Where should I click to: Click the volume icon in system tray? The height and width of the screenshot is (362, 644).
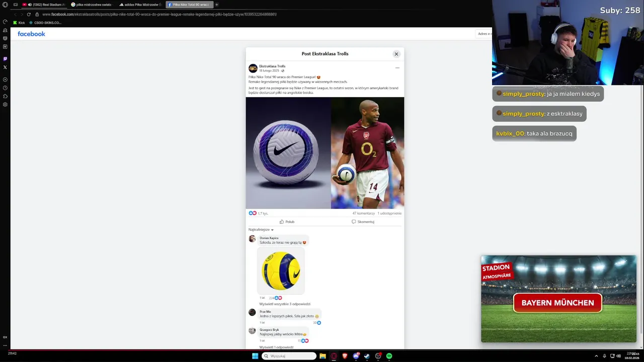618,356
